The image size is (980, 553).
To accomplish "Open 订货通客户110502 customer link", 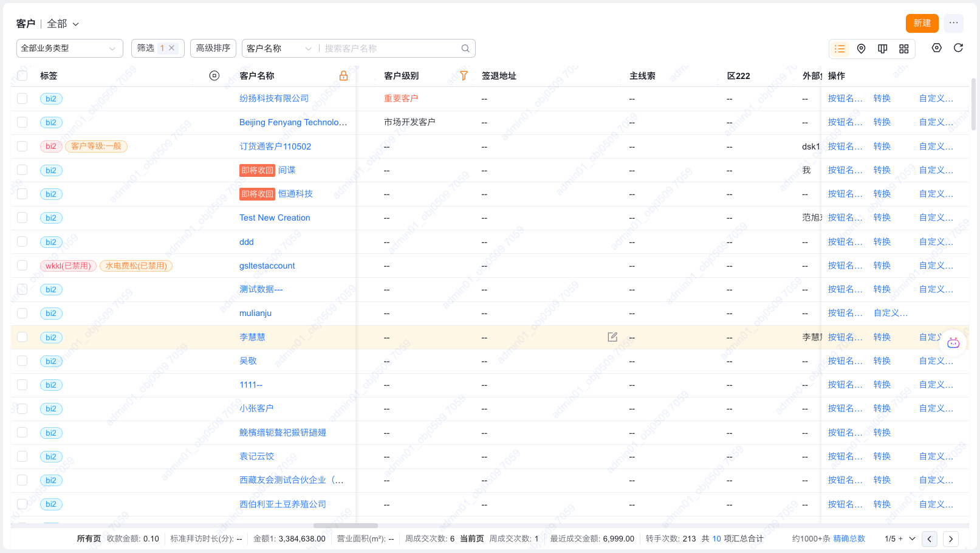I will coord(275,146).
